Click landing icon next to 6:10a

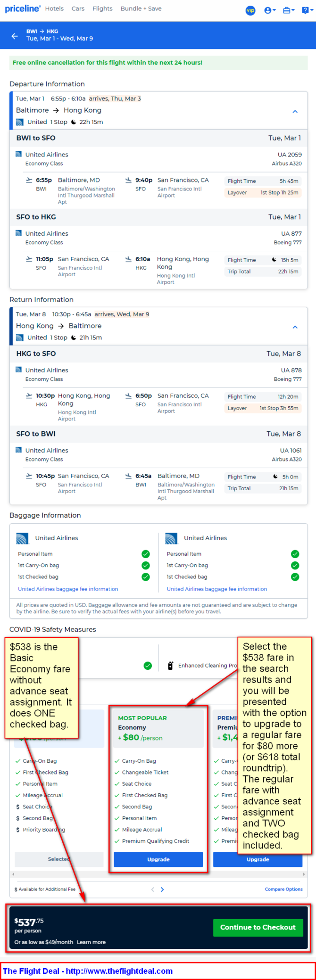pyautogui.click(x=128, y=259)
